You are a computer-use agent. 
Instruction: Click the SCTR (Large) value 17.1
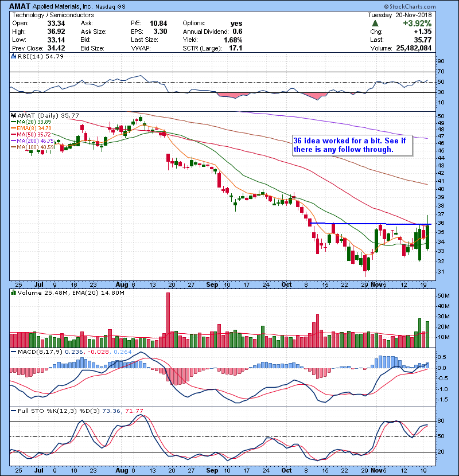[x=236, y=48]
